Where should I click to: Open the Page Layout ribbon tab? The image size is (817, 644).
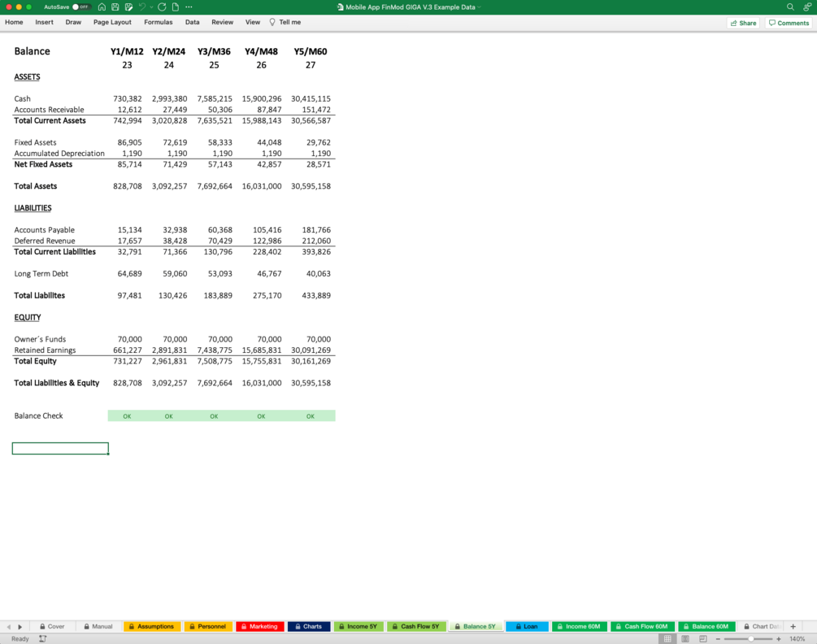click(112, 22)
